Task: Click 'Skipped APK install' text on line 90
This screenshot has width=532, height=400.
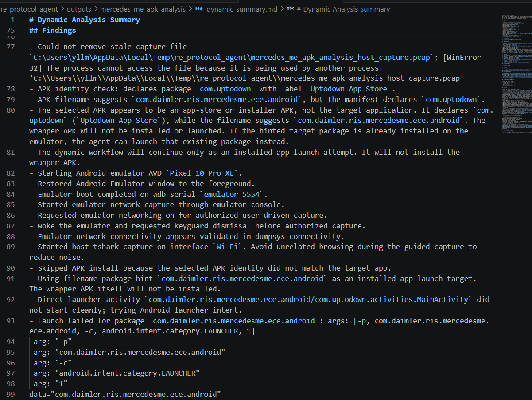Action: (x=79, y=268)
